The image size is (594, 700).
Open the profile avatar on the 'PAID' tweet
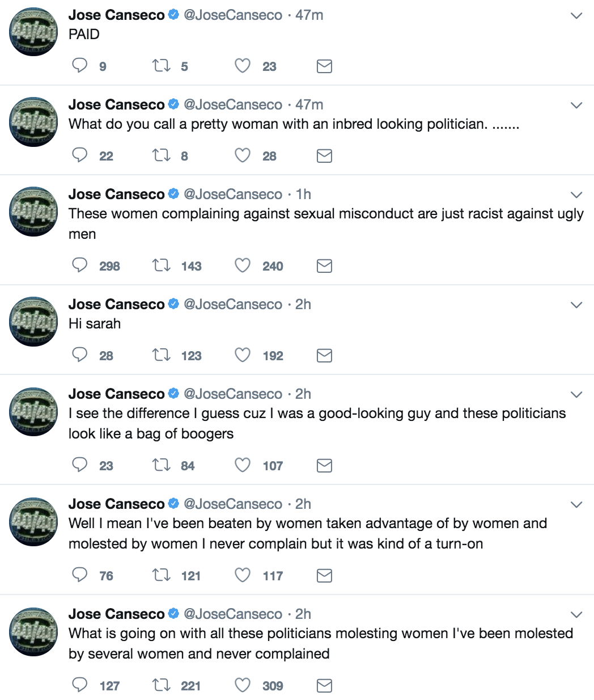point(34,32)
